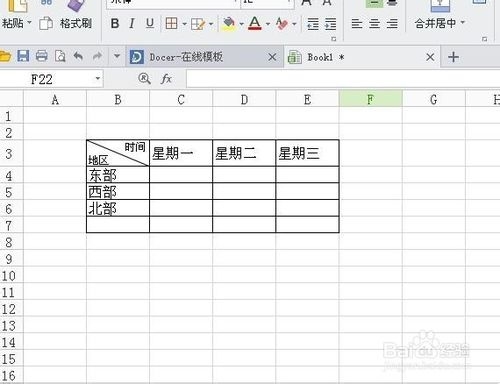This screenshot has width=500, height=384.
Task: Expand the draw border dropdown arrow
Action: click(x=211, y=24)
